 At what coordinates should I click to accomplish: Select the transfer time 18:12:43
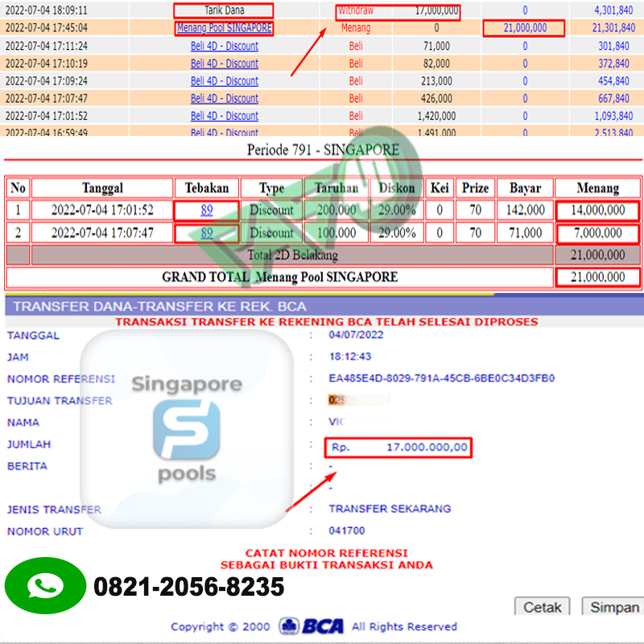[350, 357]
